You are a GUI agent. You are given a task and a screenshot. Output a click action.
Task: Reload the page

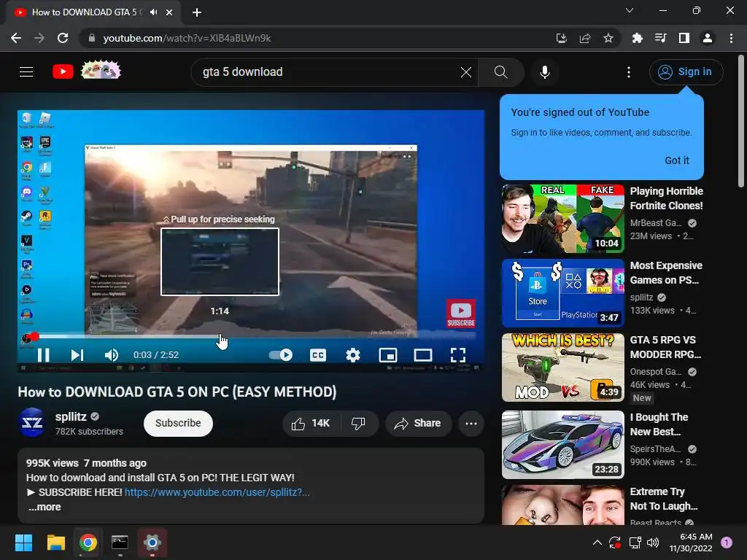[x=63, y=38]
